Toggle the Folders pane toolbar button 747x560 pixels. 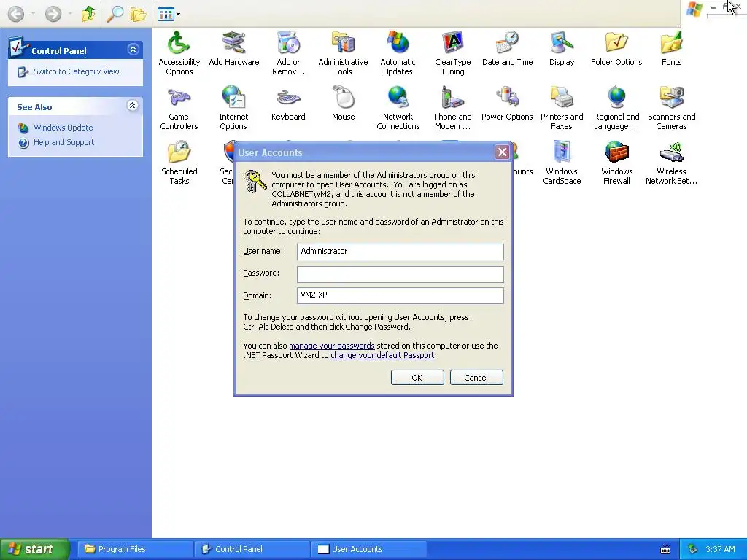point(138,14)
